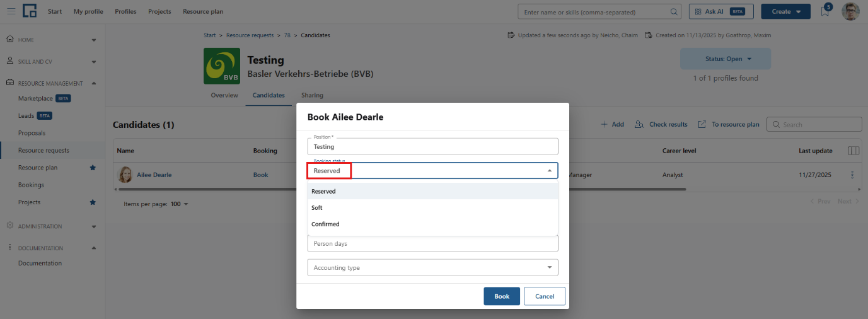Choose Soft in the booking status list
This screenshot has height=319, width=868.
pyautogui.click(x=432, y=207)
